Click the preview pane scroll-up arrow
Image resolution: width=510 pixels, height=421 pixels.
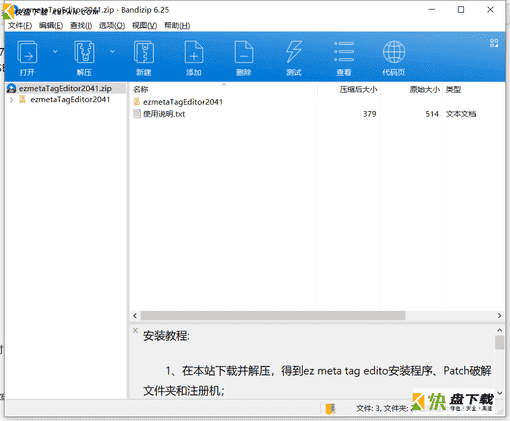(x=499, y=330)
